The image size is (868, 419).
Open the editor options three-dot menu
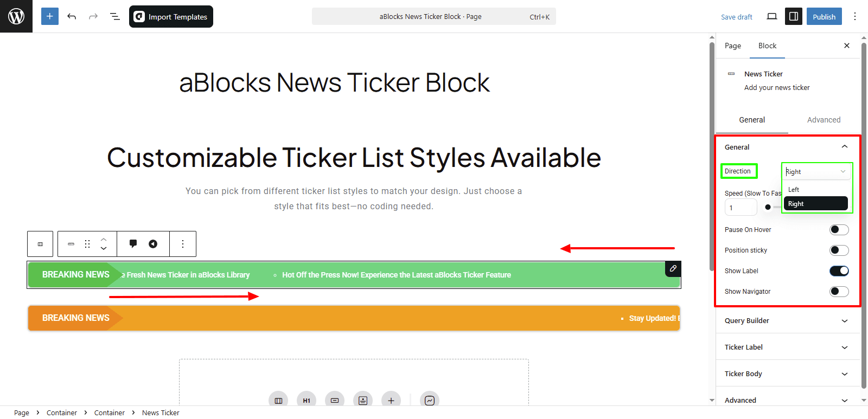[855, 16]
